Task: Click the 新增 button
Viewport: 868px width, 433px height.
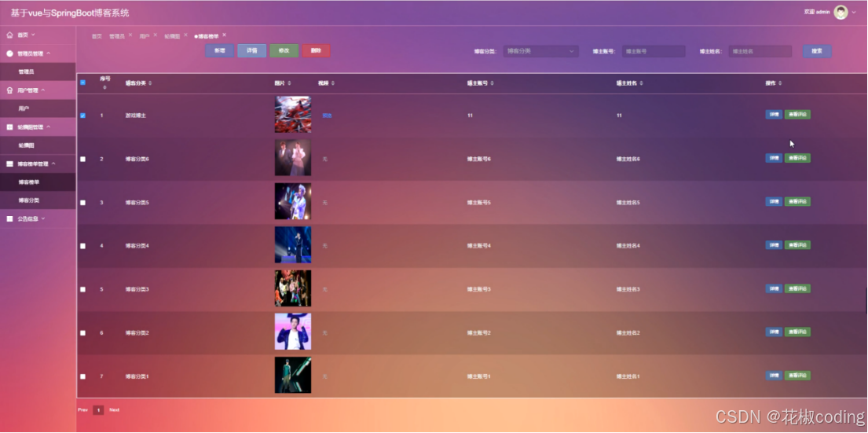Action: (220, 51)
